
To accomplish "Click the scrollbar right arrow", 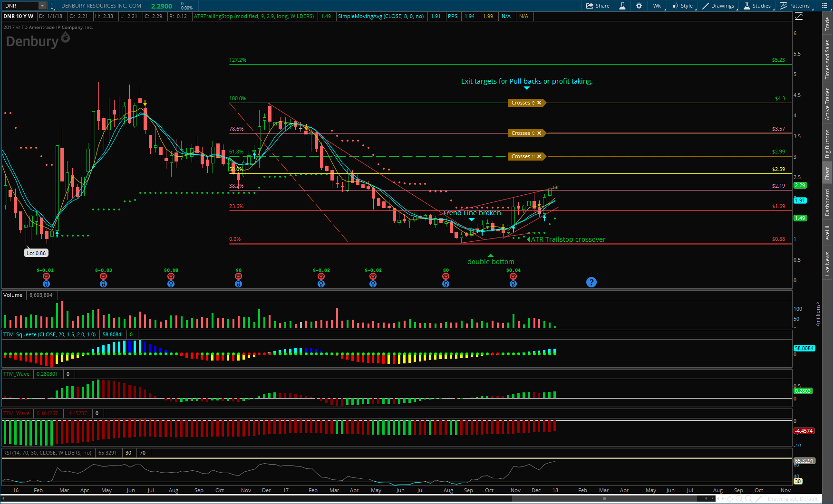I will 713,498.
